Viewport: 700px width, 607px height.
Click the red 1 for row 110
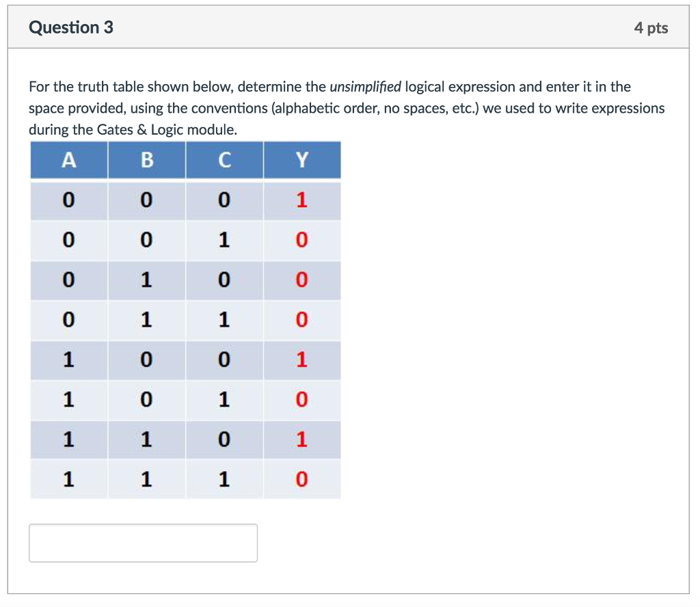[x=301, y=440]
